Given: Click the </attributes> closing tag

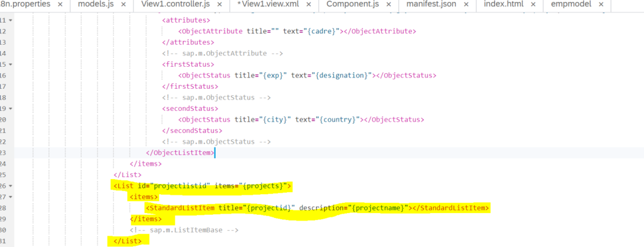Looking at the screenshot, I should (x=188, y=42).
